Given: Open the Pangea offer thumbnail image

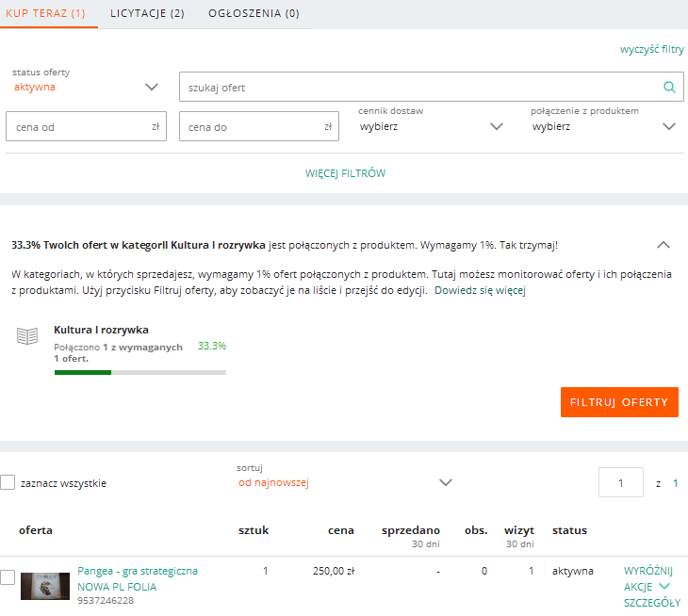Looking at the screenshot, I should (45, 586).
